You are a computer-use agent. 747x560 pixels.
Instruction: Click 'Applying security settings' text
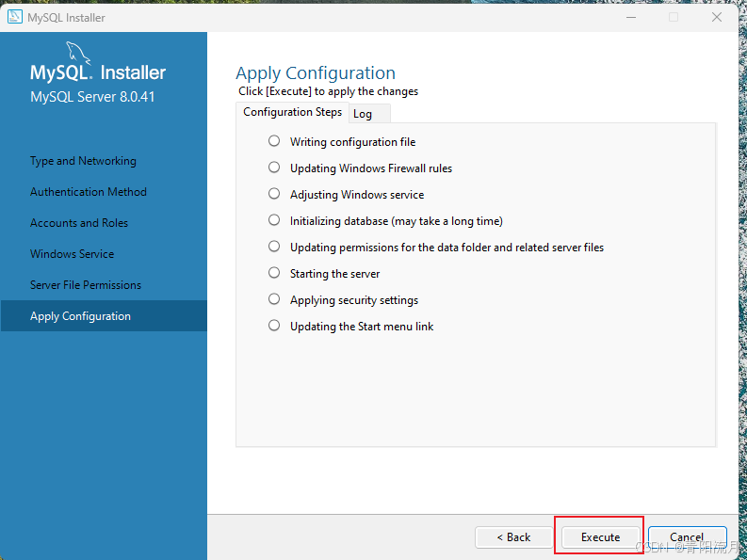[354, 300]
